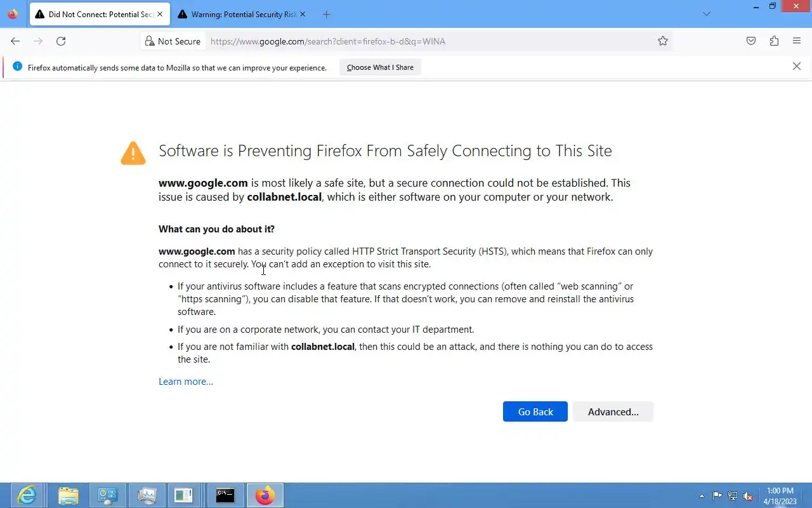Open the Extensions puzzle icon
Screen dimensions: 812x508
pos(774,41)
